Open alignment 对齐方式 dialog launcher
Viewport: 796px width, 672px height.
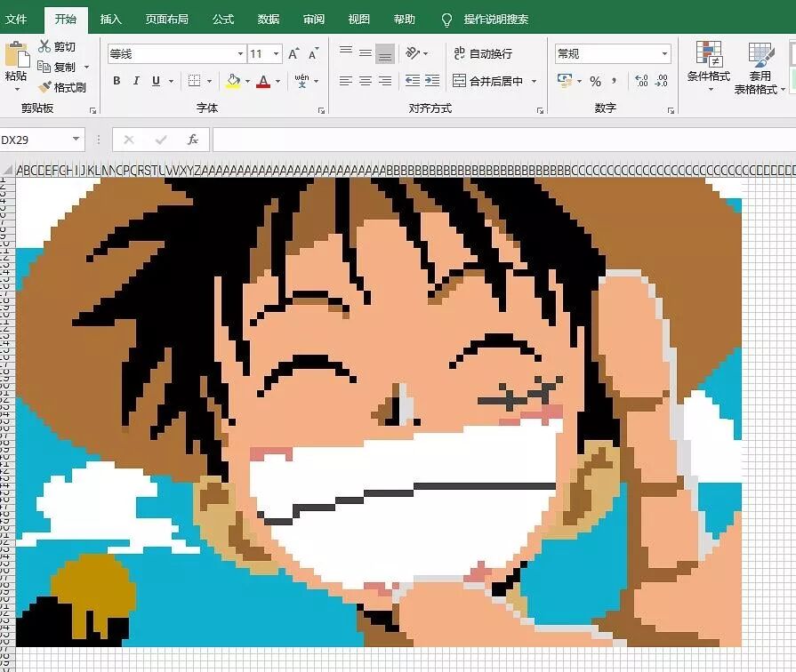point(540,110)
